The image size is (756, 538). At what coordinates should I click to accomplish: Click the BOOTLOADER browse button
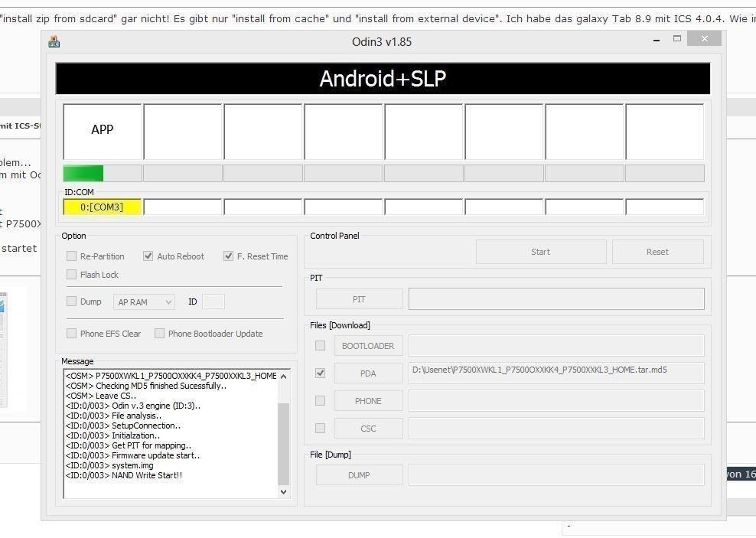(x=368, y=346)
